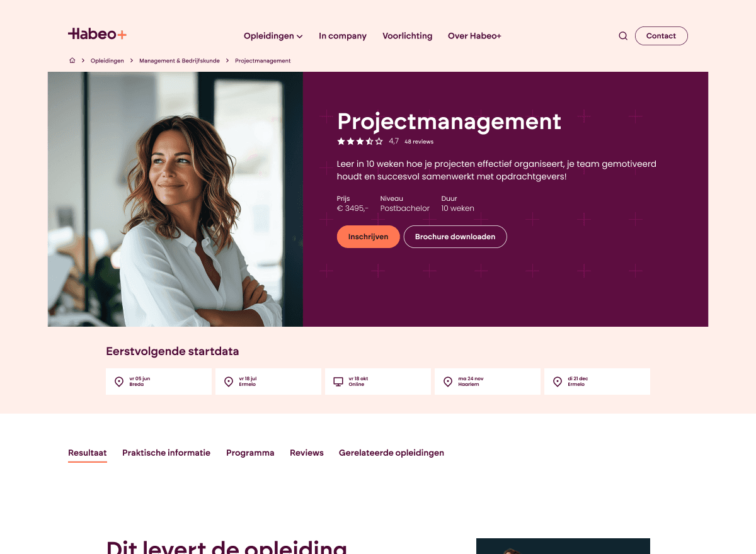Viewport: 756px width, 554px height.
Task: Go to the home breadcrumb icon
Action: (x=72, y=60)
